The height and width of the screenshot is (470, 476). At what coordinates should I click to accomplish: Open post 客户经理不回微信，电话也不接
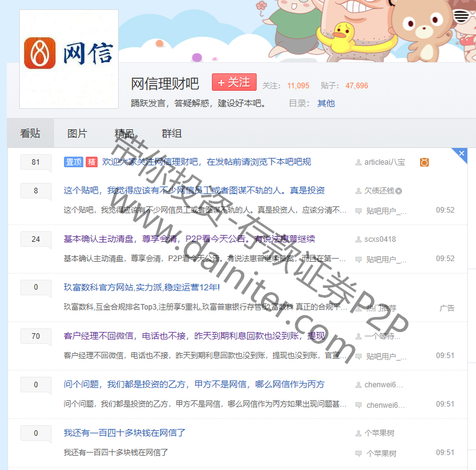tap(195, 336)
